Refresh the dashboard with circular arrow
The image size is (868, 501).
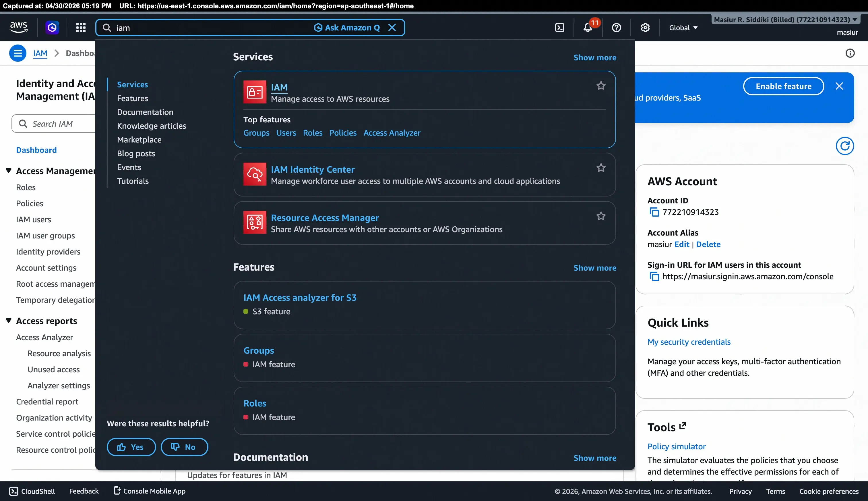pos(845,146)
